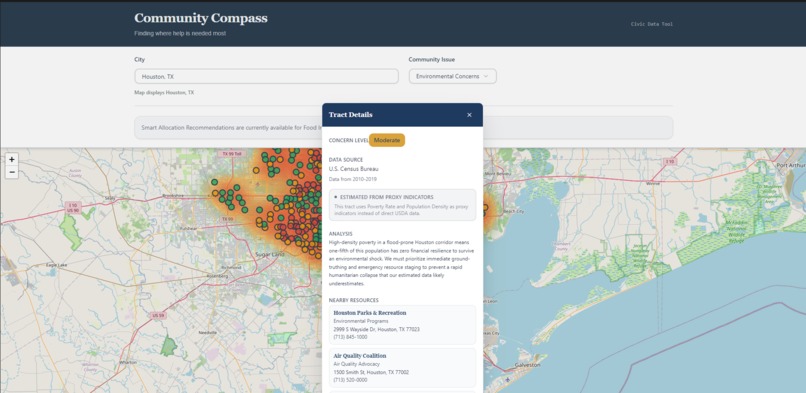Close the Tract Details panel

[469, 115]
